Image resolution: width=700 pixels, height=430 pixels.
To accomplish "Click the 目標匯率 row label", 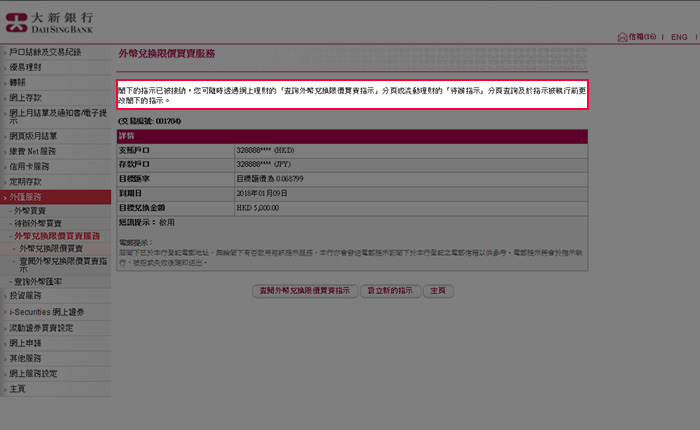I will click(134, 179).
